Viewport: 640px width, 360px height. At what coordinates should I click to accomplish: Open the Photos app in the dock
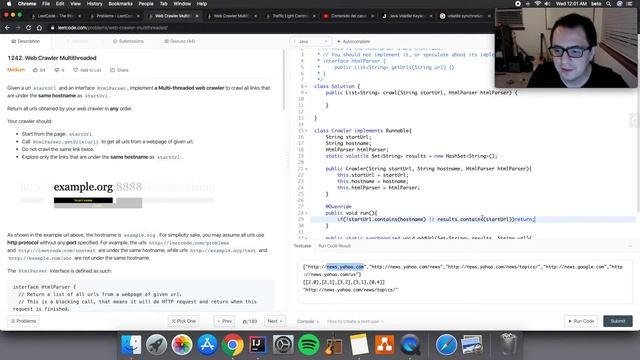(182, 345)
